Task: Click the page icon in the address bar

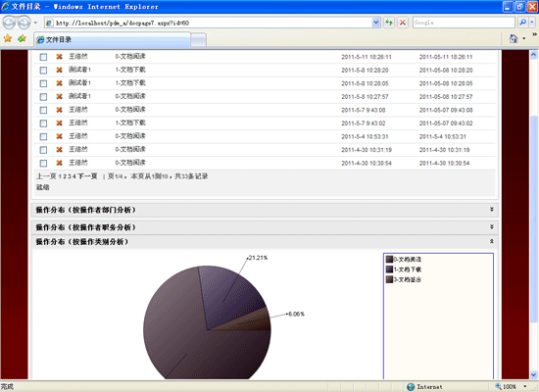Action: point(50,24)
